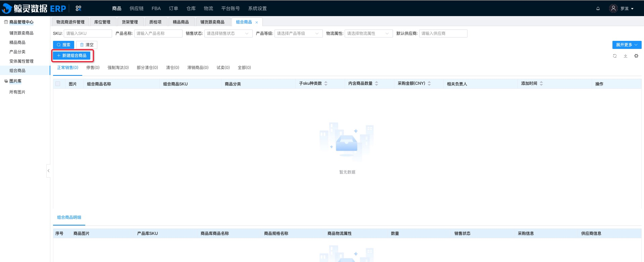This screenshot has width=644, height=262.
Task: Open 组合商品 in the sidebar
Action: [x=17, y=71]
